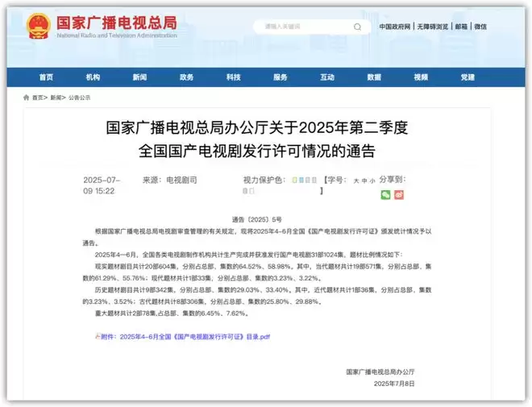
Task: Click the search magnifier icon
Action: pyautogui.click(x=356, y=27)
